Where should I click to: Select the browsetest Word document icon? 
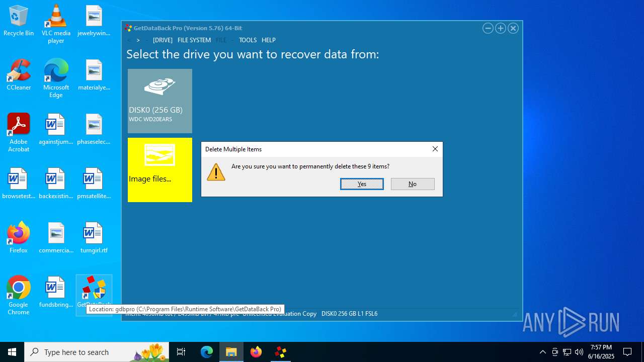click(19, 184)
